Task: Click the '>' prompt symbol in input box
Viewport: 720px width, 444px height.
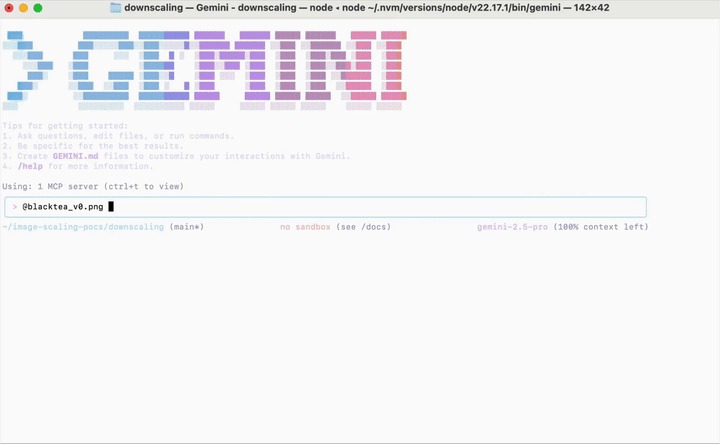Action: click(x=15, y=207)
